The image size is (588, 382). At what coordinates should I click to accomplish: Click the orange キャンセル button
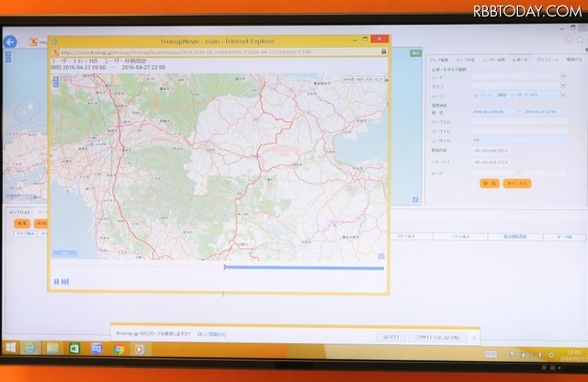(517, 183)
